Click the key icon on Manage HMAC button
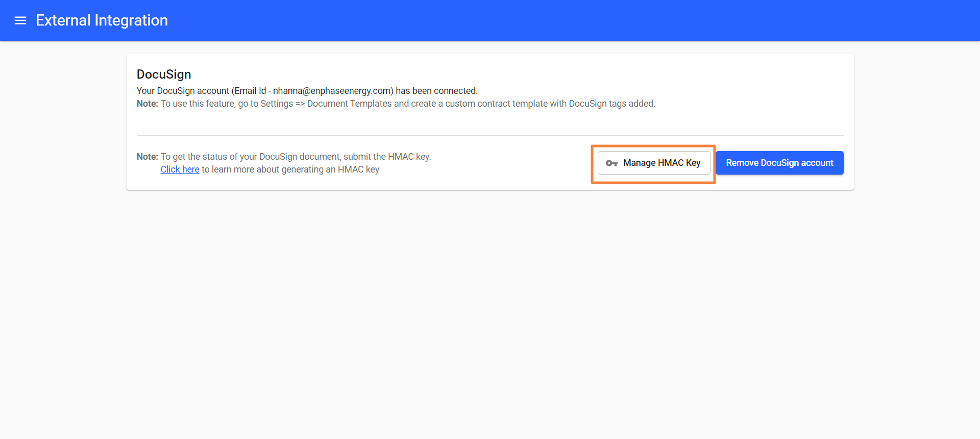 [x=611, y=163]
